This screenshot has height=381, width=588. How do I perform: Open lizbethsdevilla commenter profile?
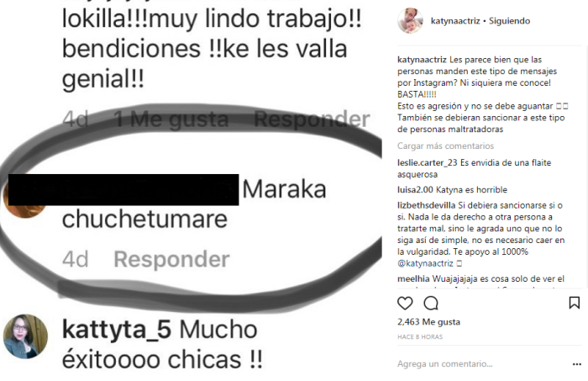427,205
